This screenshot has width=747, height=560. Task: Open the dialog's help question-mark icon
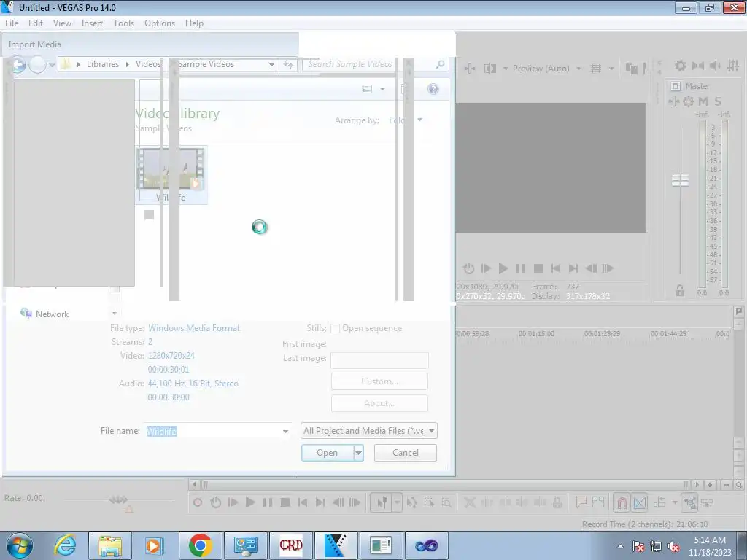[433, 89]
